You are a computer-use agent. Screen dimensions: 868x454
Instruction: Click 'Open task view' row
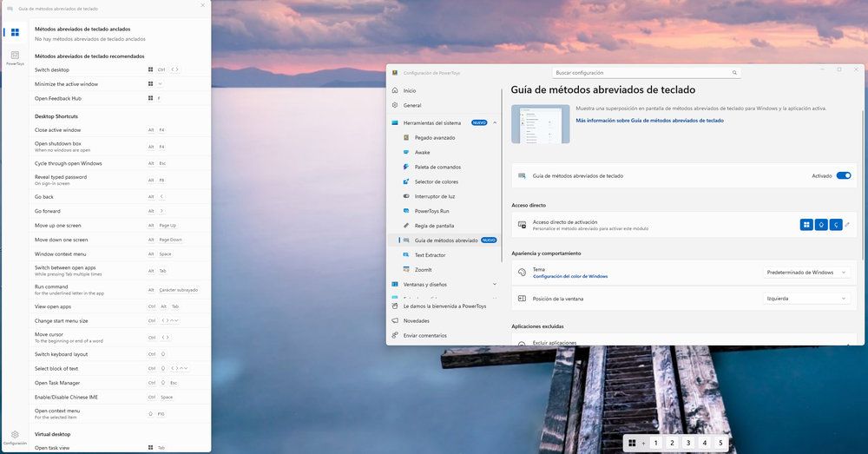click(119, 447)
